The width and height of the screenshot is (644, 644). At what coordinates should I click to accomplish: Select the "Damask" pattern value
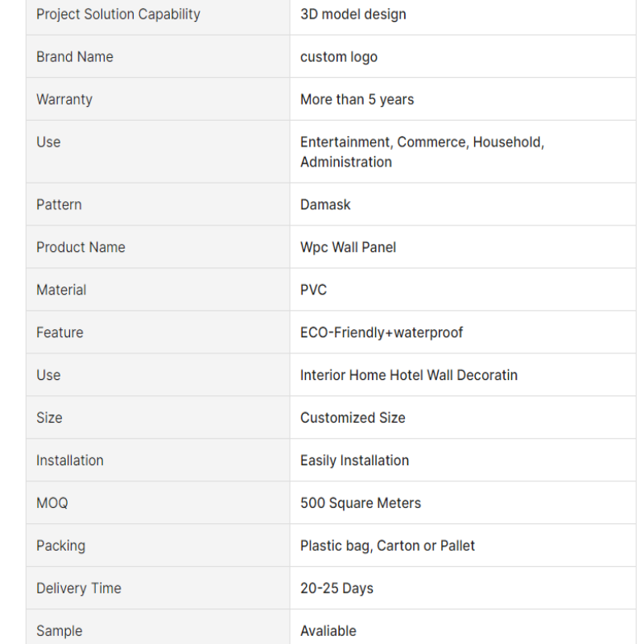click(x=325, y=204)
